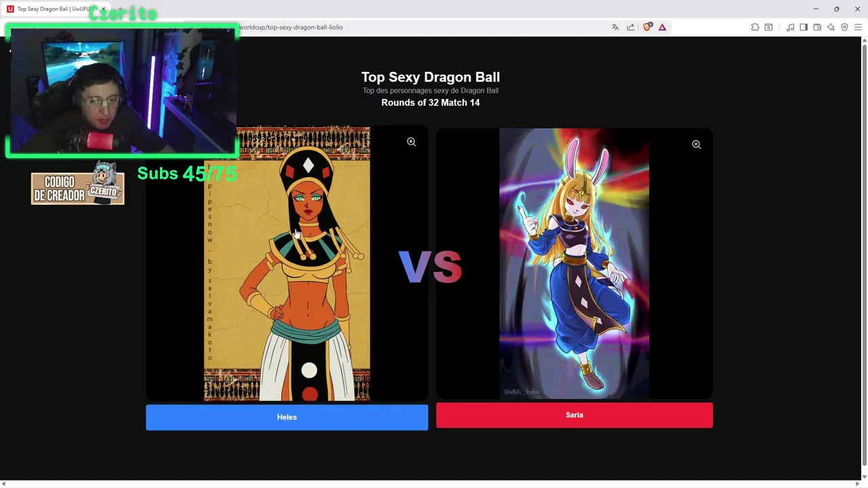Viewport: 868px width, 488px height.
Task: Close the UwUFUFU browser tab
Action: pyautogui.click(x=103, y=9)
